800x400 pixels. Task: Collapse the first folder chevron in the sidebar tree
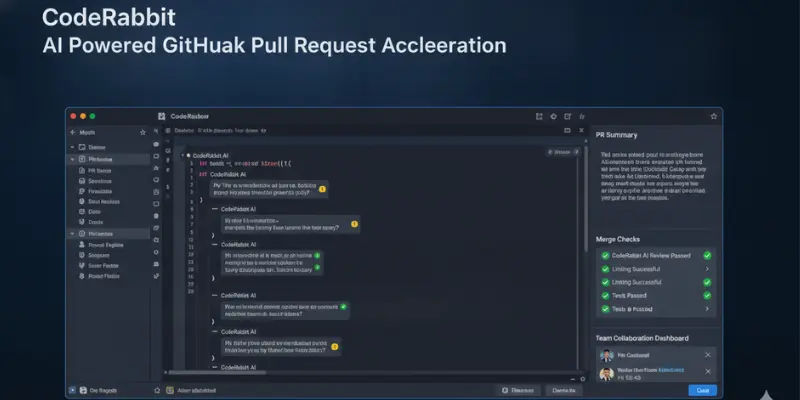click(72, 147)
